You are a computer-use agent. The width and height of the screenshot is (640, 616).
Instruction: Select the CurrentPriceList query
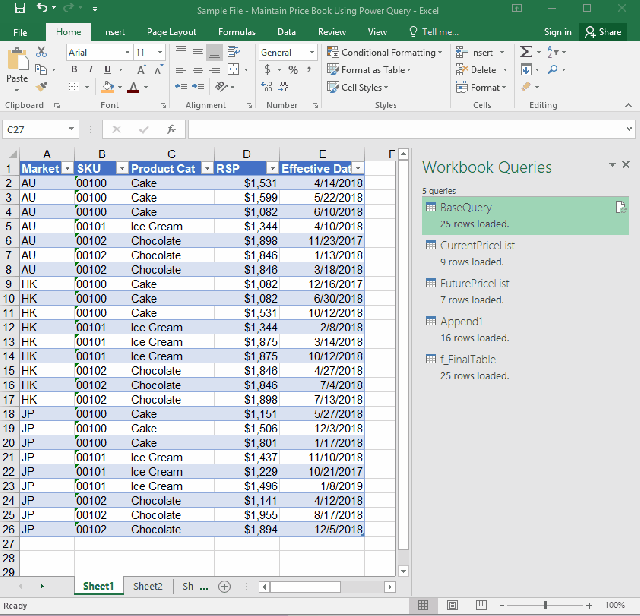(525, 254)
